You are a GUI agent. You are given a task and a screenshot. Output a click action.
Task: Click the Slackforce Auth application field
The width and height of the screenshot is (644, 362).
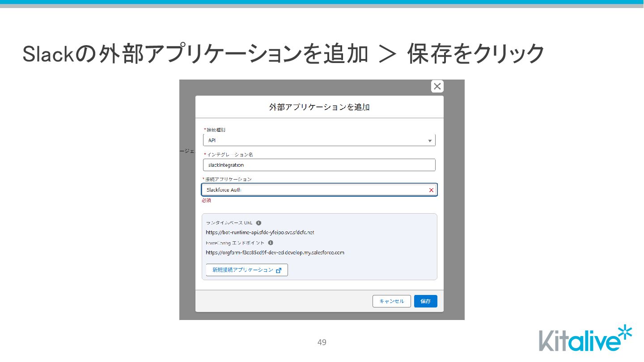click(x=319, y=190)
